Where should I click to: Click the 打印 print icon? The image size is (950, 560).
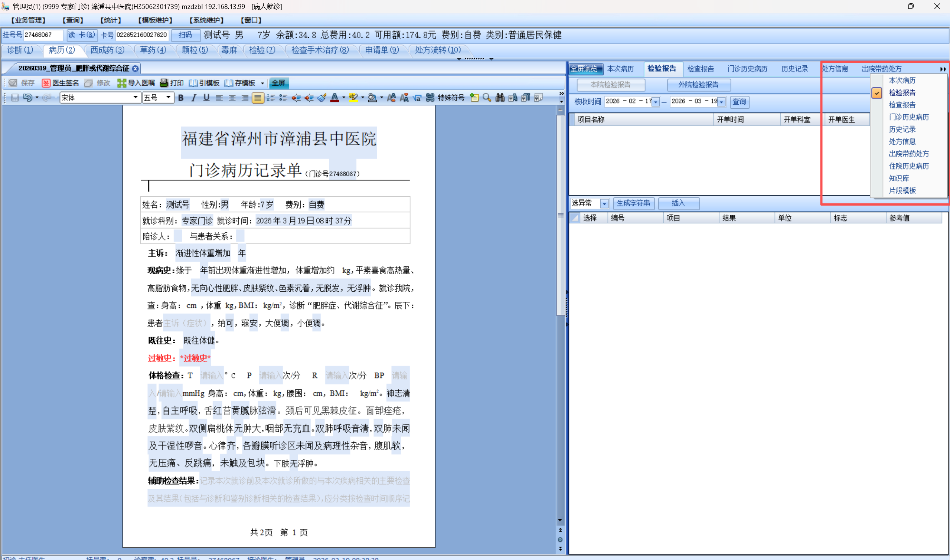(164, 83)
